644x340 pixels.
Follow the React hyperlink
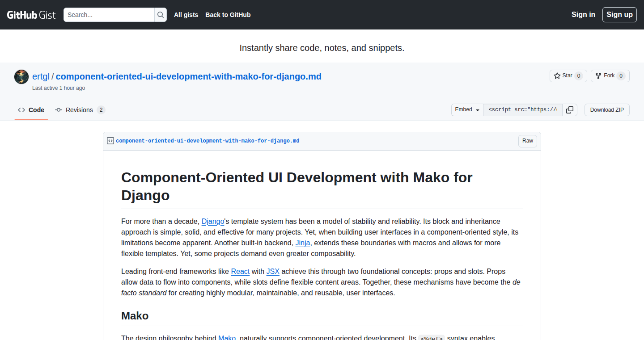tap(240, 272)
